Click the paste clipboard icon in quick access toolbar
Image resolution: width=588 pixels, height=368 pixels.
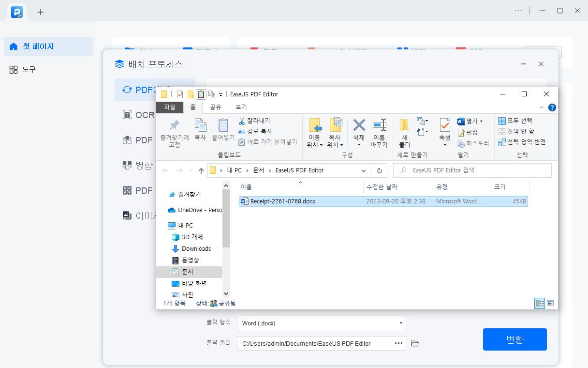tap(201, 94)
